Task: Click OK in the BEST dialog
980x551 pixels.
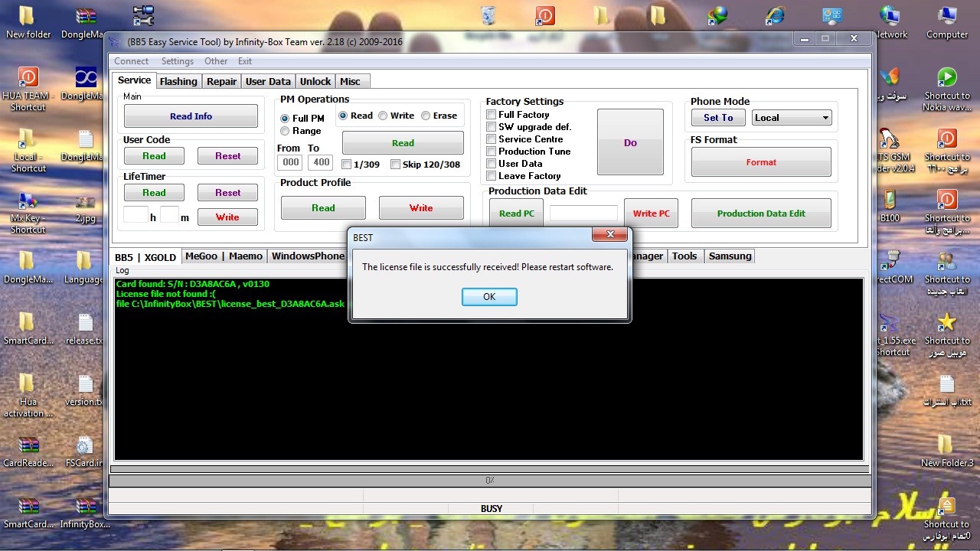Action: coord(489,297)
